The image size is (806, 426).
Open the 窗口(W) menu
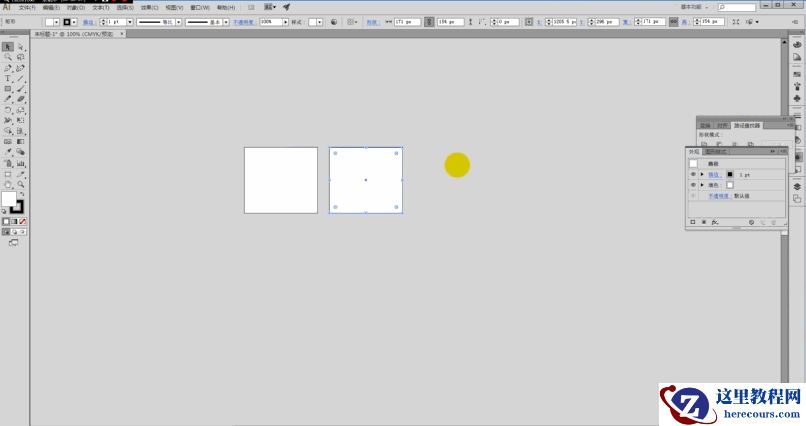click(x=199, y=8)
